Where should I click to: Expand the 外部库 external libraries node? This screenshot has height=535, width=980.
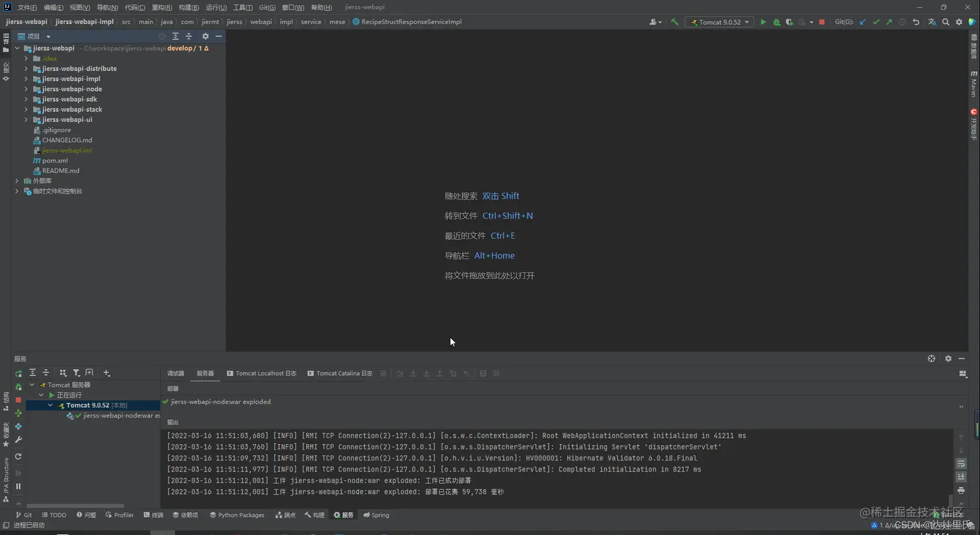coord(17,181)
